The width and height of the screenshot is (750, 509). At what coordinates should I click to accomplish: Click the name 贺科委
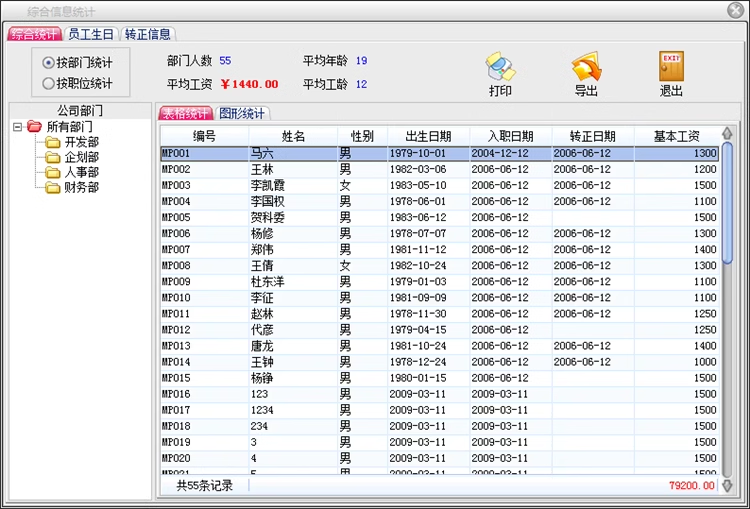[x=268, y=218]
